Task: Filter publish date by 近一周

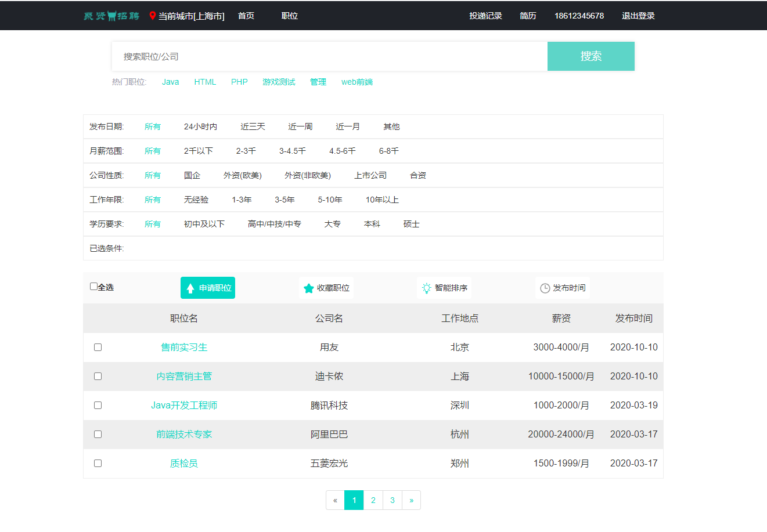Action: coord(300,126)
